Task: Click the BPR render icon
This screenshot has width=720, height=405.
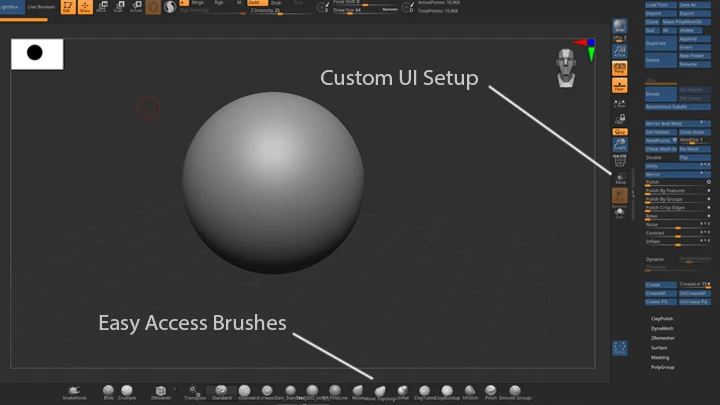Action: 619,27
